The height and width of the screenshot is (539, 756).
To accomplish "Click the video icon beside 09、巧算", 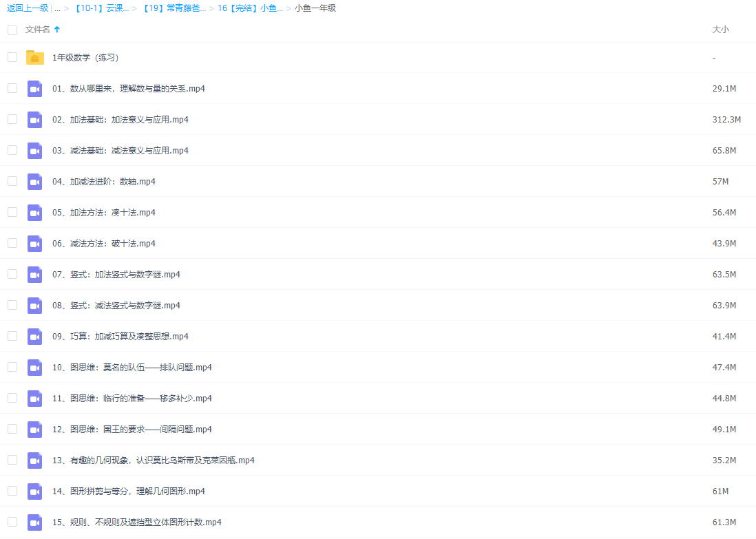I will pyautogui.click(x=34, y=336).
